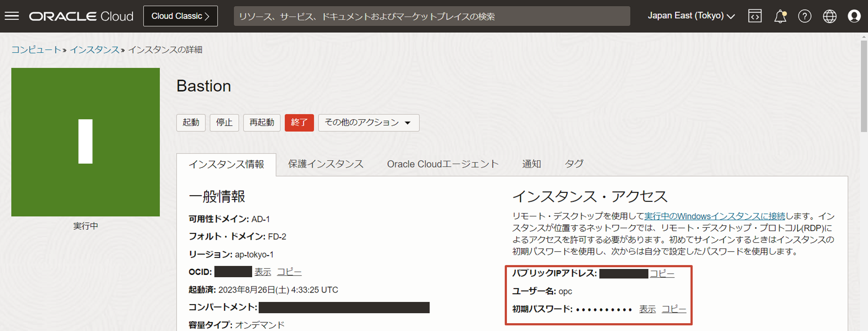Copy the パブリックIPアドレス

click(x=662, y=274)
